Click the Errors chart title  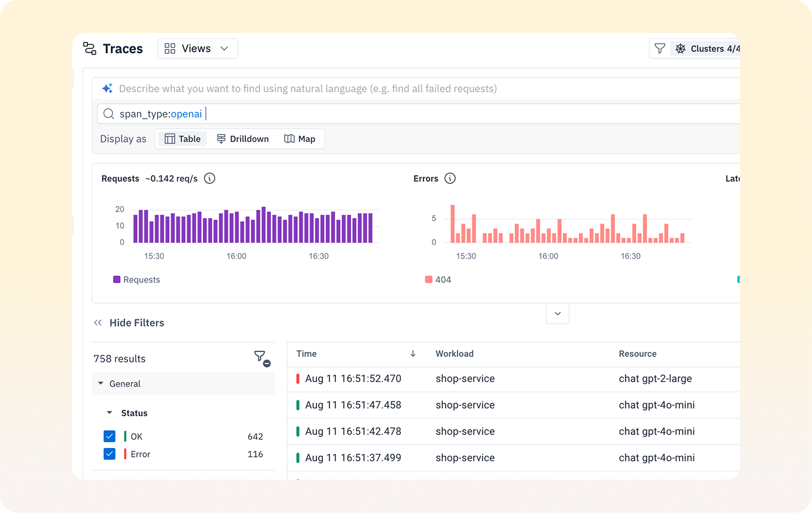(426, 178)
